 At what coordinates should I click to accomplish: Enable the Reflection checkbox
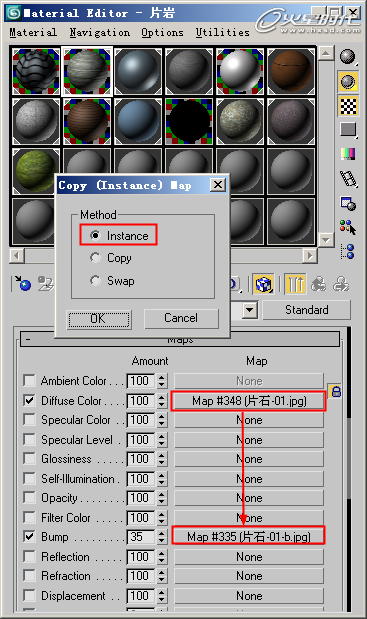[x=29, y=557]
